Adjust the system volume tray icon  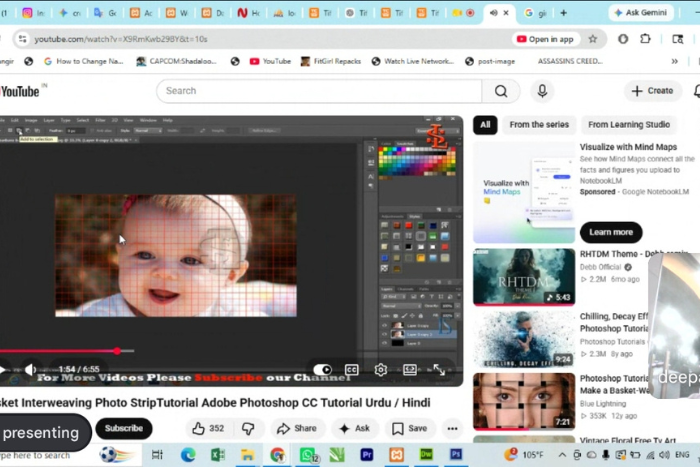coord(664,455)
